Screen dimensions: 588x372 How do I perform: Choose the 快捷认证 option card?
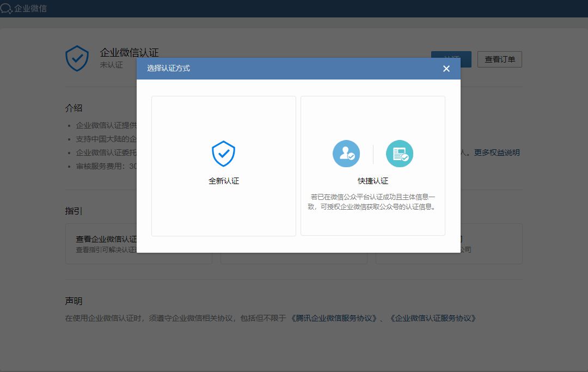pyautogui.click(x=373, y=166)
